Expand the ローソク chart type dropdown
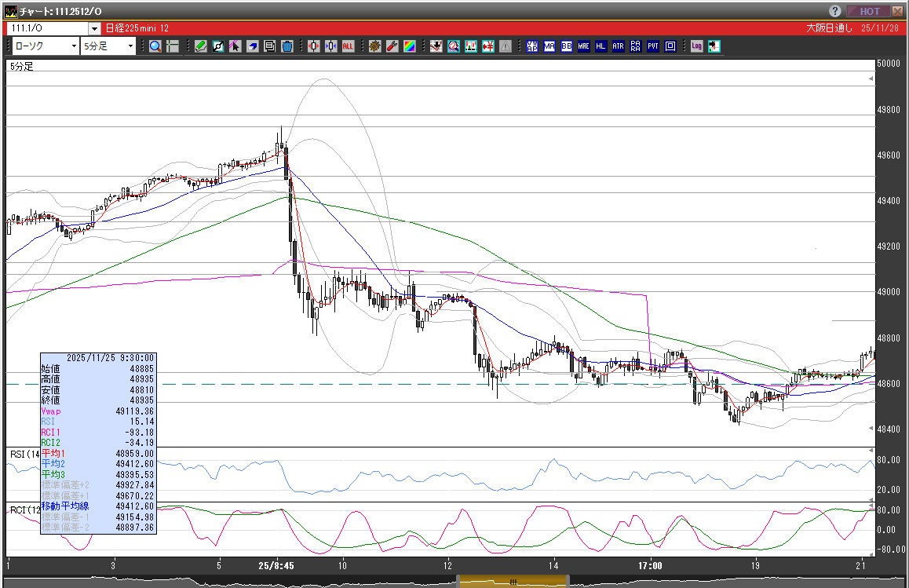 (x=74, y=46)
